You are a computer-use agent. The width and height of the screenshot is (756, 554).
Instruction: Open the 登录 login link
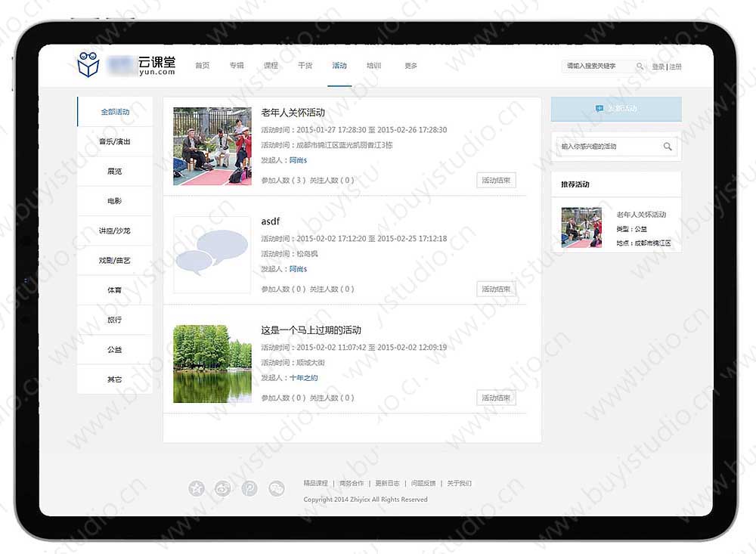coord(658,67)
